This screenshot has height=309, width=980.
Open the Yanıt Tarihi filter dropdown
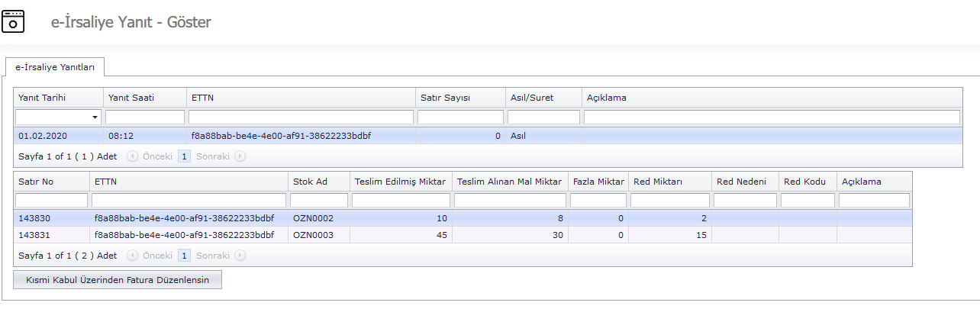coord(95,117)
